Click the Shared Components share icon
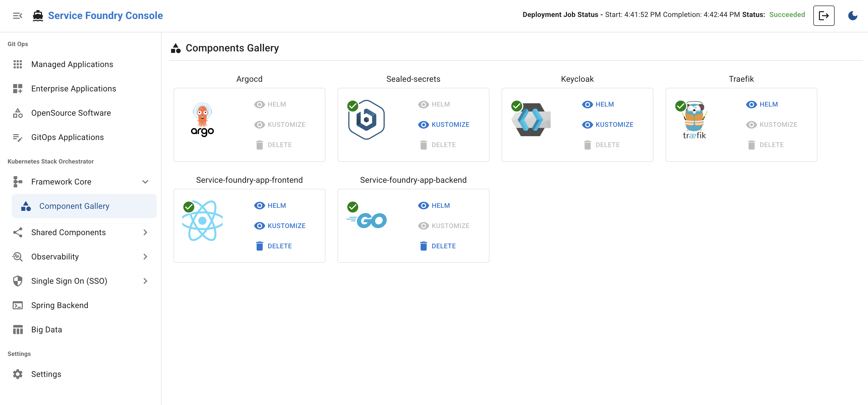Viewport: 868px width, 405px height. click(x=17, y=232)
